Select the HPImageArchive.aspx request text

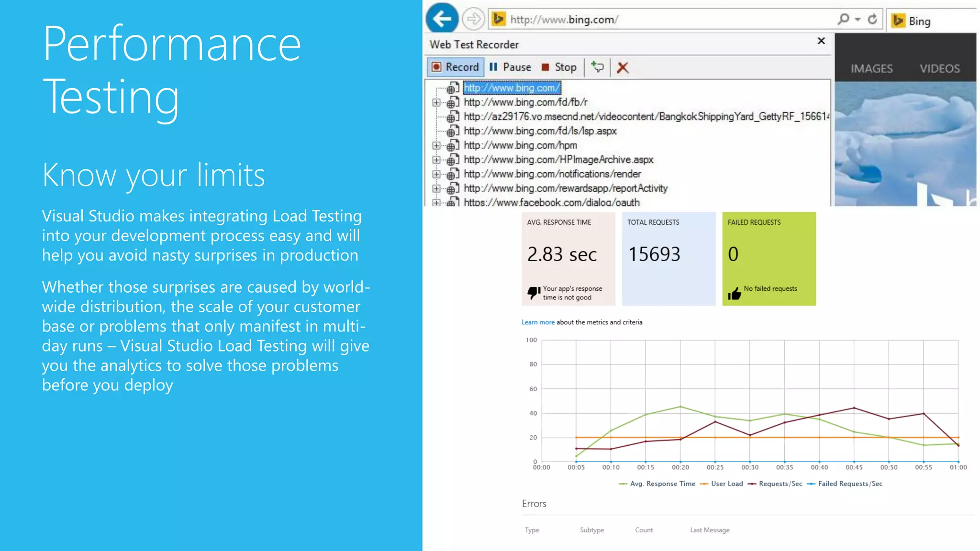click(558, 160)
